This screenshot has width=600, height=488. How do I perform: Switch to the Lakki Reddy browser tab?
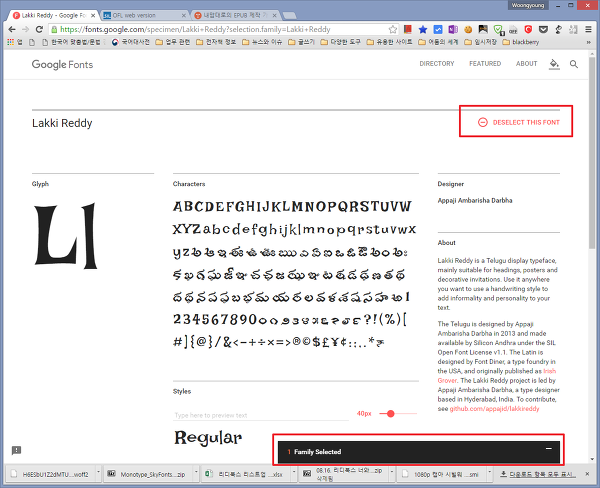[x=54, y=15]
